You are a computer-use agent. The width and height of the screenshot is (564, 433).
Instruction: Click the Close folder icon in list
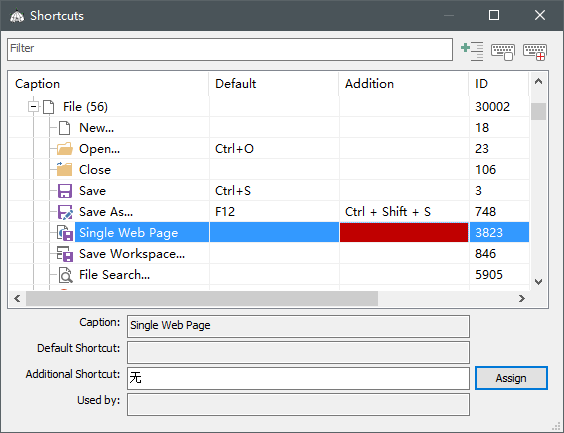tap(64, 169)
